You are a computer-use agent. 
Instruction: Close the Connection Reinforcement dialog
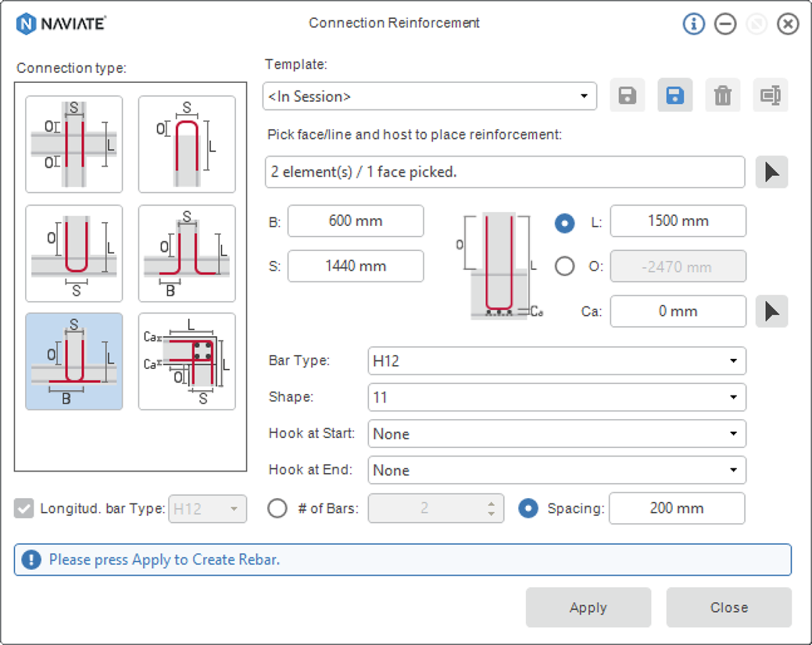[x=788, y=23]
